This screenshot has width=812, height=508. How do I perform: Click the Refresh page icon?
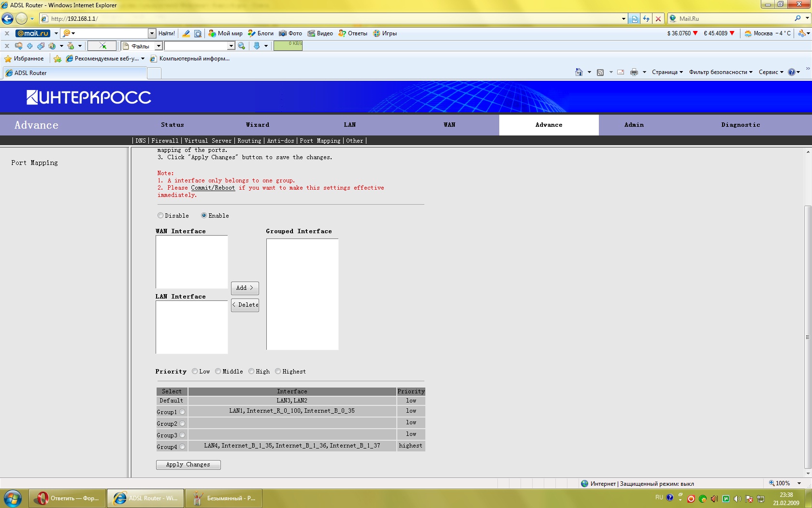coord(646,18)
